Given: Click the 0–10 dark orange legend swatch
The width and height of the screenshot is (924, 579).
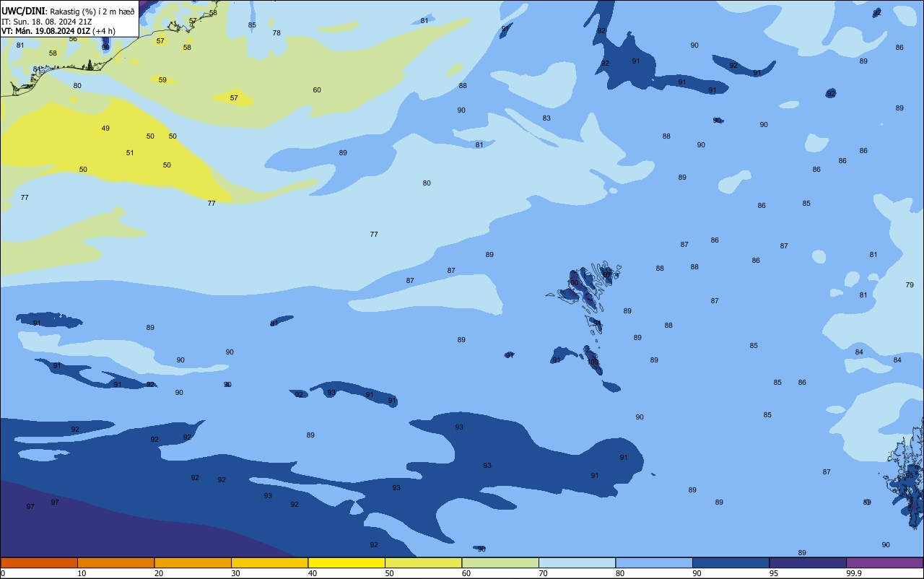Looking at the screenshot, I should click(39, 562).
